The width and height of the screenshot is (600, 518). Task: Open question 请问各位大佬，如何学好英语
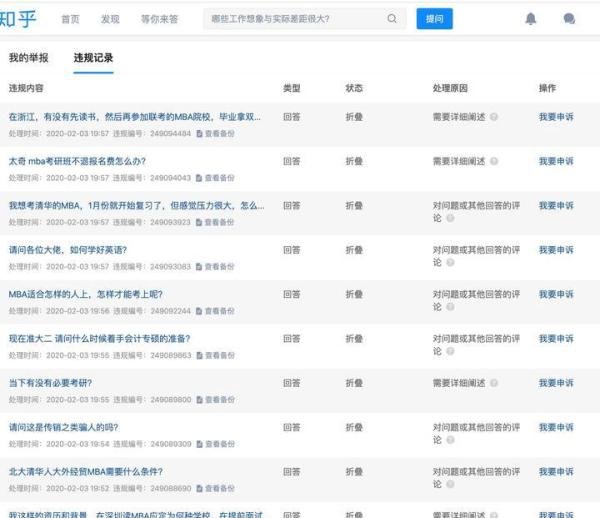(x=68, y=250)
